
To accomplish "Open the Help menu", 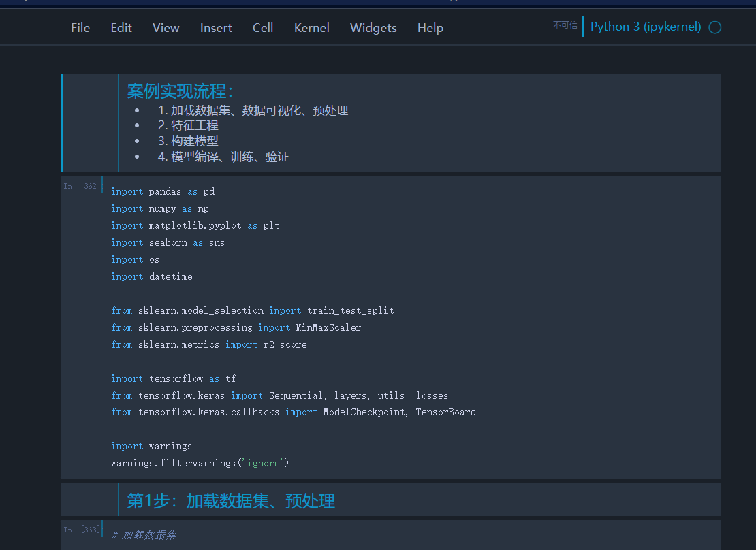I will pos(430,28).
